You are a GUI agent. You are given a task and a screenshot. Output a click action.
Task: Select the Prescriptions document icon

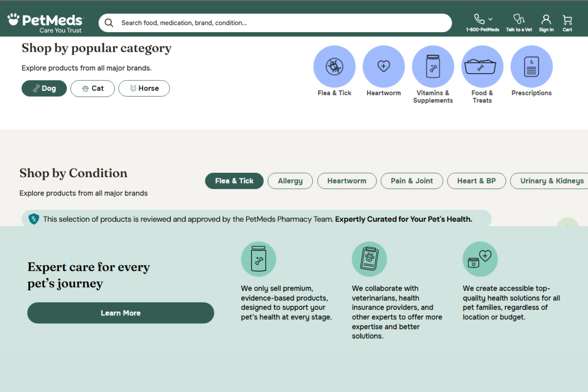531,66
